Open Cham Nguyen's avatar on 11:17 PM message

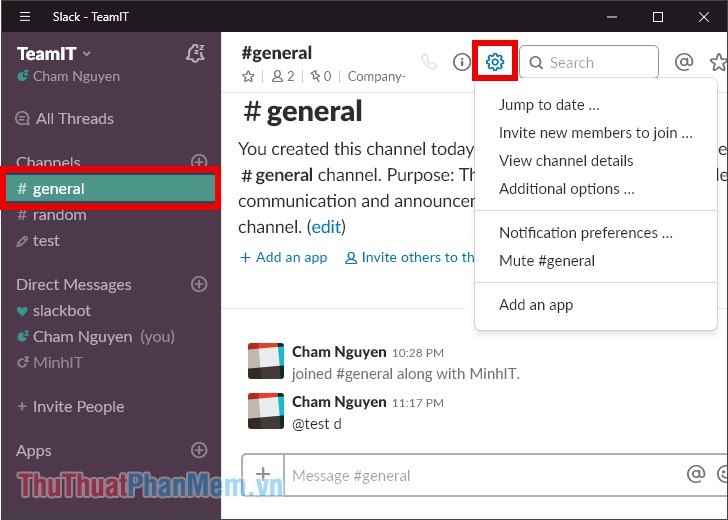pyautogui.click(x=266, y=411)
